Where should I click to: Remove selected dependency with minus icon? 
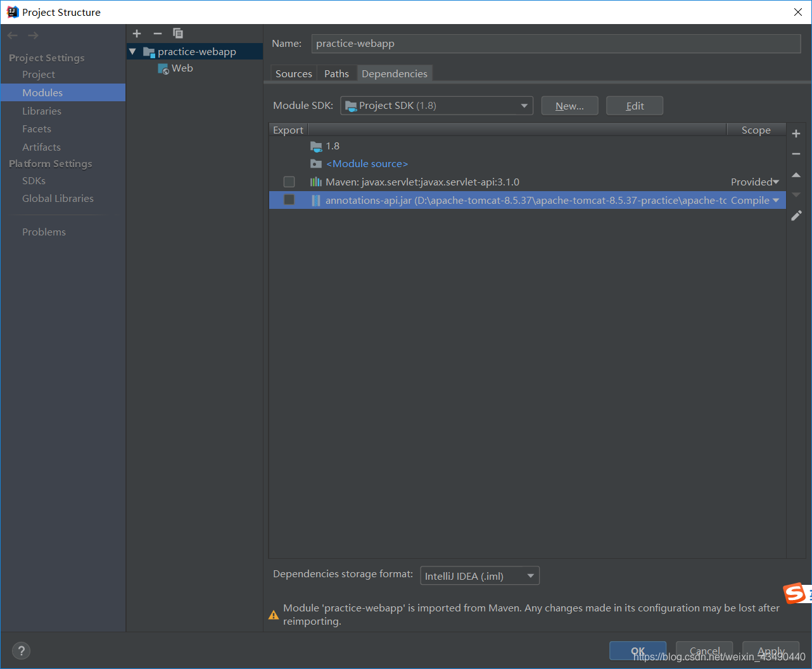[x=796, y=154]
